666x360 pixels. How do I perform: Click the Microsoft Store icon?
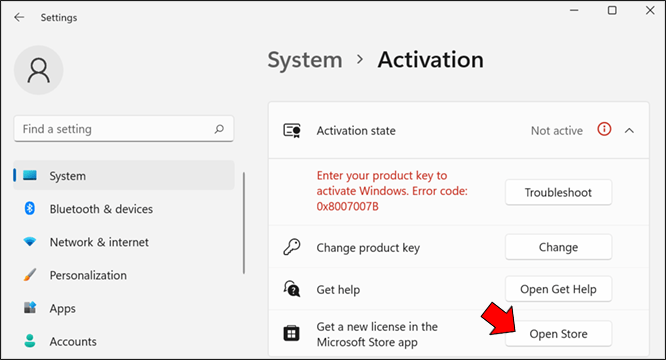291,334
